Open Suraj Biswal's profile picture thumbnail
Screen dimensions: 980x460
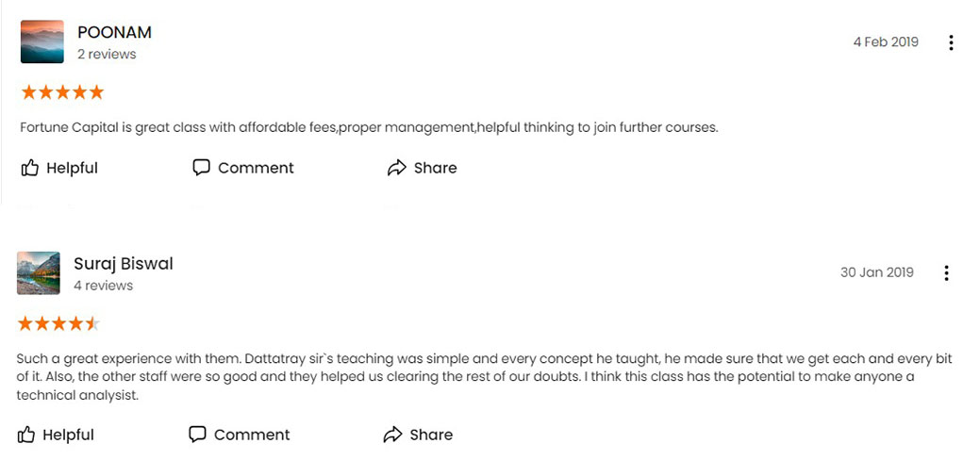(x=38, y=273)
